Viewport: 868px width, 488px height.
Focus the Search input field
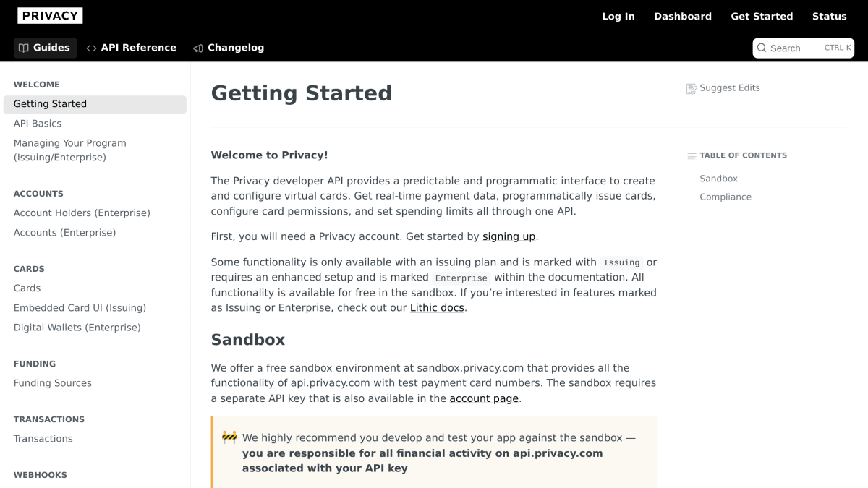point(804,48)
